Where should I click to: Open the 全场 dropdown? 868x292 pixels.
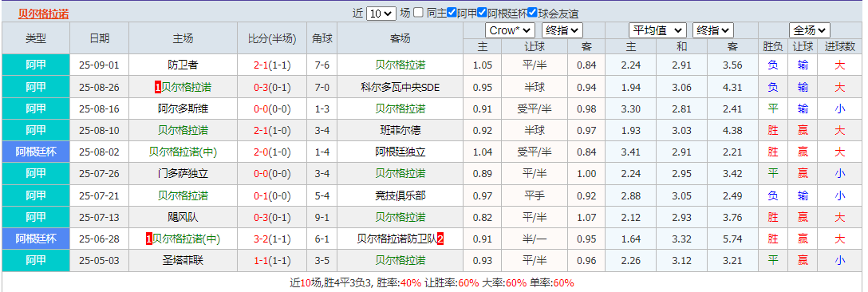coord(810,30)
